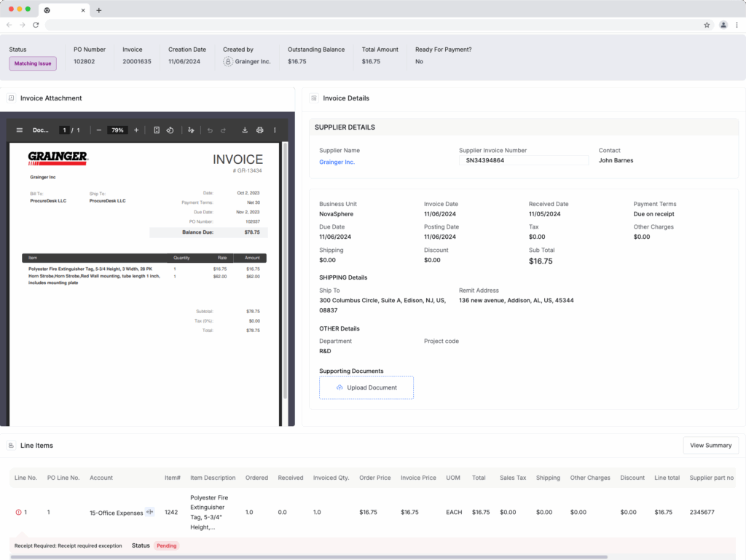
Task: Open the PDF viewer sidebar menu
Action: click(x=20, y=130)
